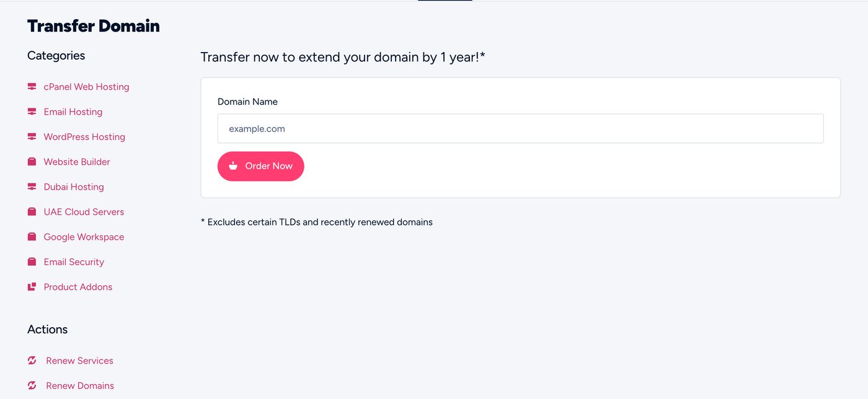
Task: Open Renew Services action
Action: coord(79,361)
